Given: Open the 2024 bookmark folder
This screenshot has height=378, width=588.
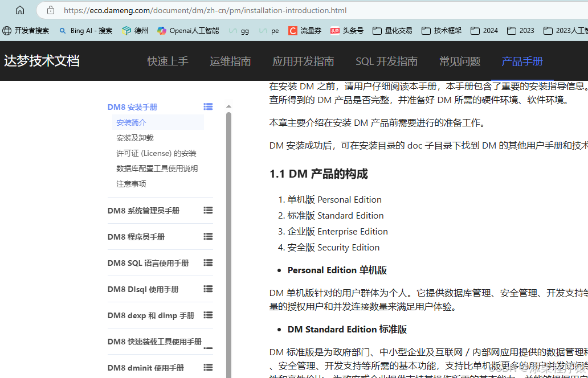Looking at the screenshot, I should [x=484, y=31].
